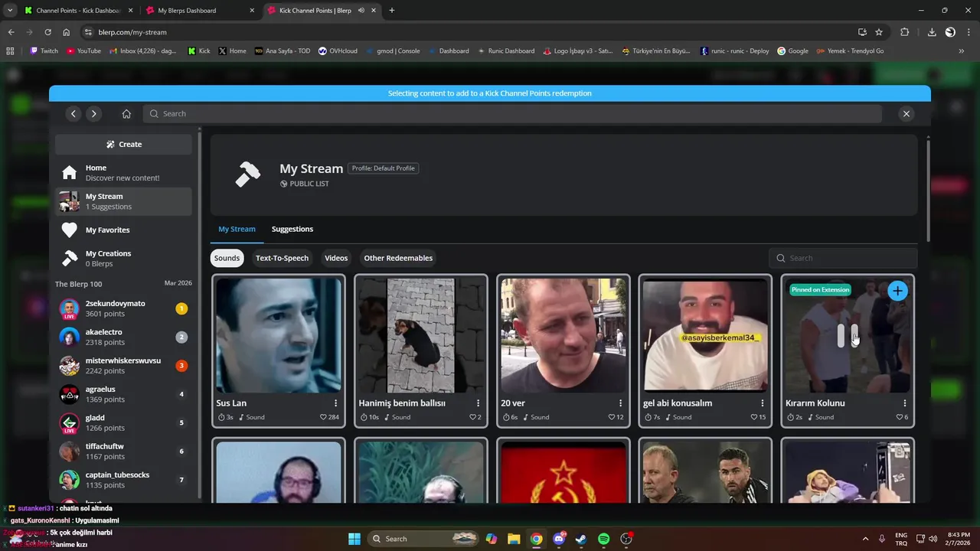Open the Blerp home icon beside search

126,113
